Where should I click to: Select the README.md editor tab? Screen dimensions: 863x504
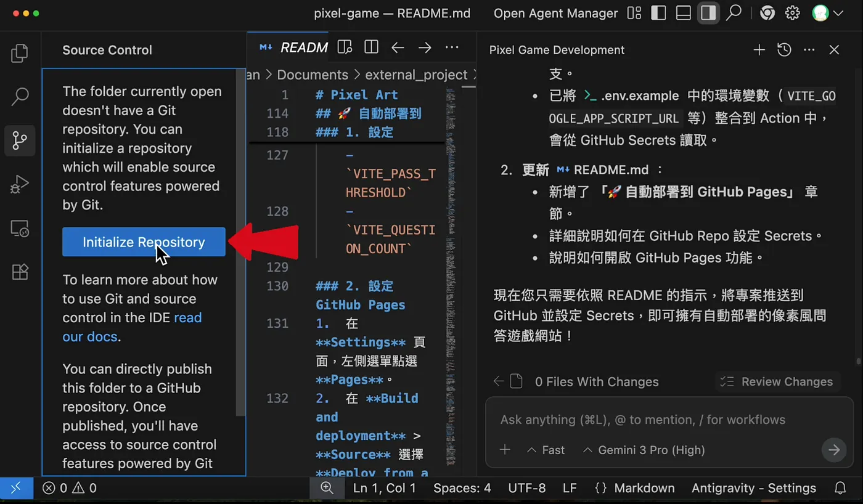(293, 47)
